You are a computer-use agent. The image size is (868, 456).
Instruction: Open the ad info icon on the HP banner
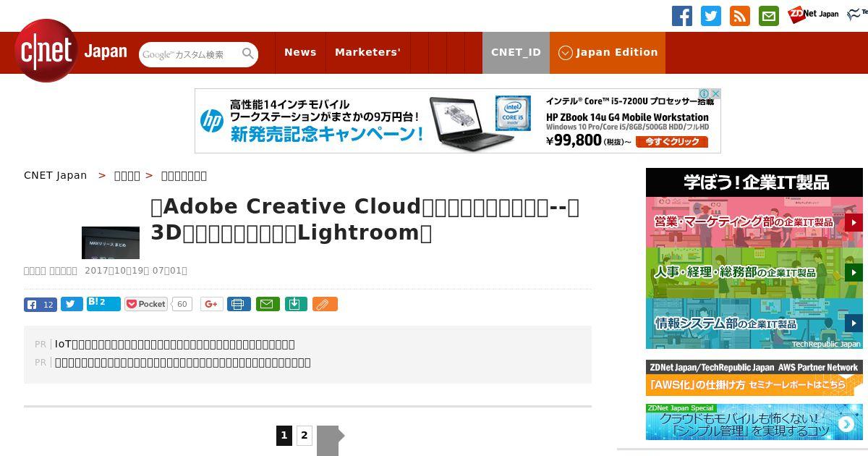705,94
